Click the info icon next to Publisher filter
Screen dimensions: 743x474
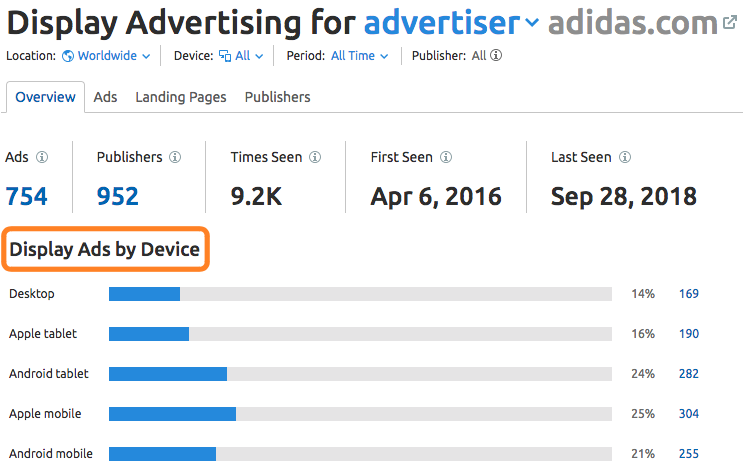(x=496, y=56)
